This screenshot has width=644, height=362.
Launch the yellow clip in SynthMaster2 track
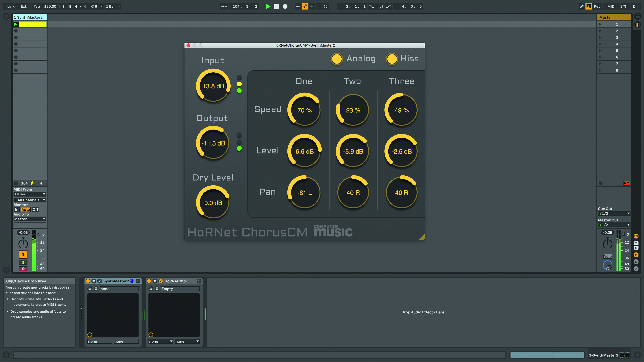pos(16,24)
